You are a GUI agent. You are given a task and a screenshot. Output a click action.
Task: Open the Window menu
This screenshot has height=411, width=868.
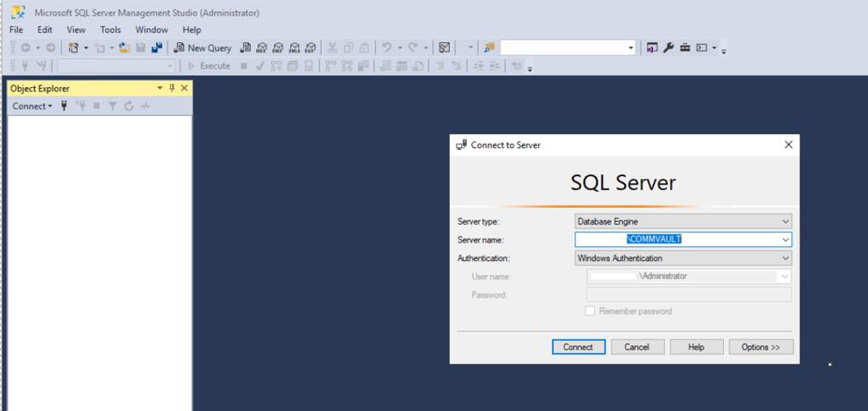pyautogui.click(x=152, y=30)
